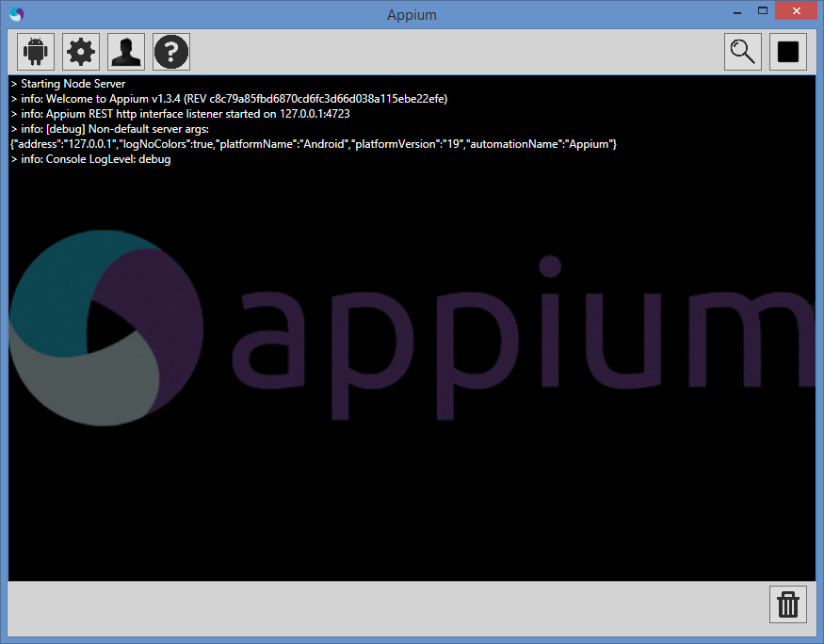
Task: Click the Appium logo in title bar
Action: click(x=17, y=14)
